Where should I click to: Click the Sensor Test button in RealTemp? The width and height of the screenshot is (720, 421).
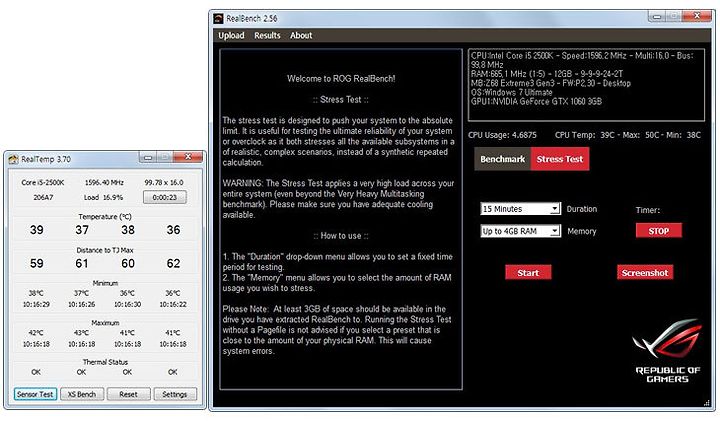(35, 394)
